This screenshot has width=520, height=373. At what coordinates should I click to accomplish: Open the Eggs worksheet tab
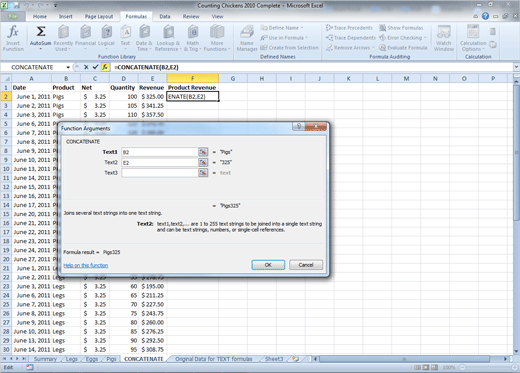click(92, 359)
